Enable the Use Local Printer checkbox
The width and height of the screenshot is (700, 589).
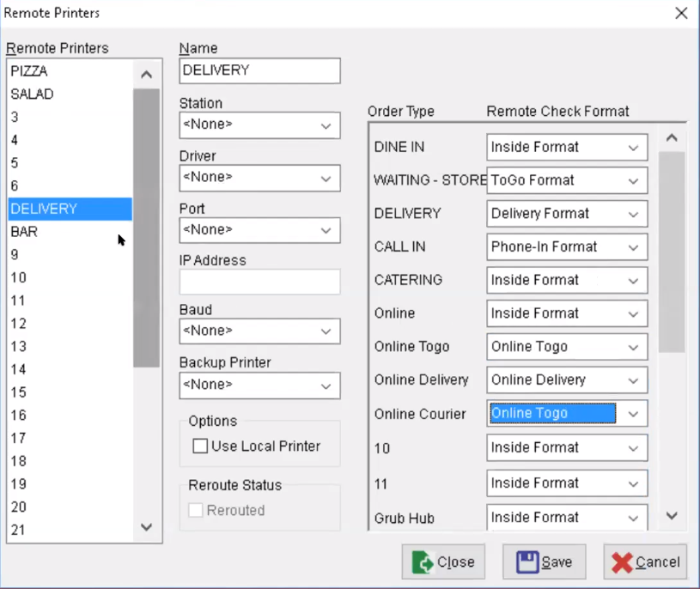[200, 446]
